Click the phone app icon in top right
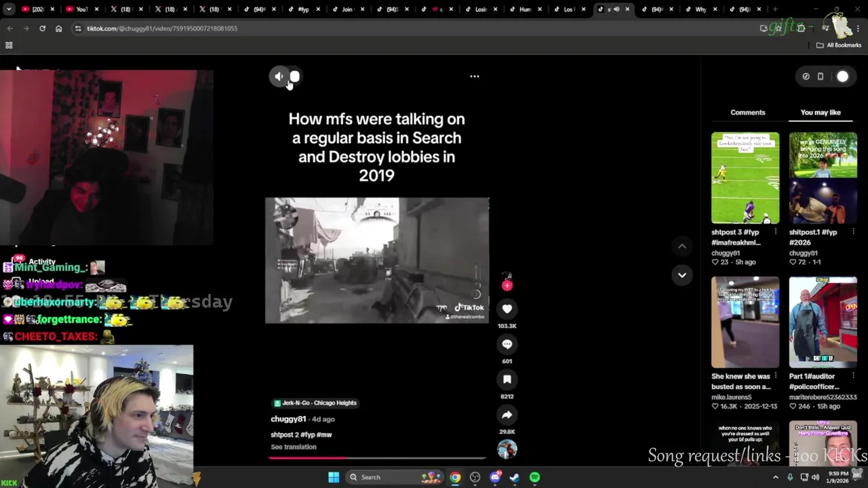 [x=821, y=77]
